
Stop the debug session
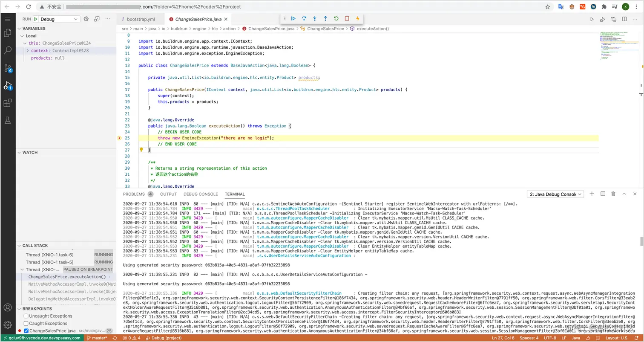coord(347,18)
